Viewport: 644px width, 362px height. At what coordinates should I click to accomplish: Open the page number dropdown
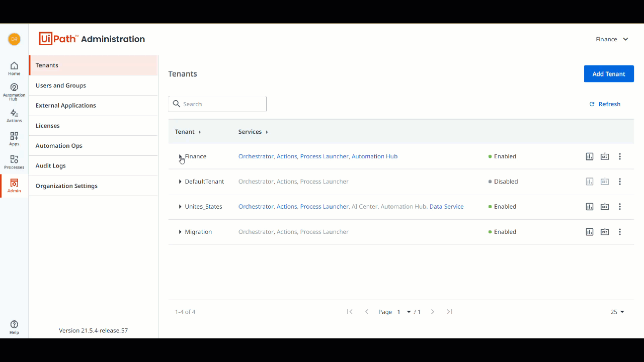click(x=405, y=312)
